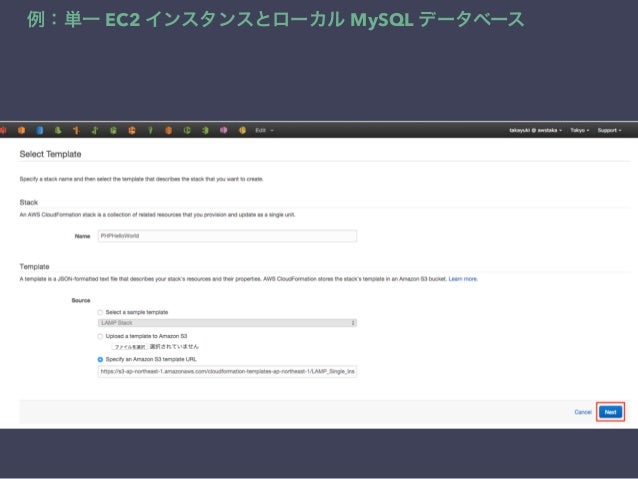Click the orange icon three places left of pink icon

click(168, 130)
